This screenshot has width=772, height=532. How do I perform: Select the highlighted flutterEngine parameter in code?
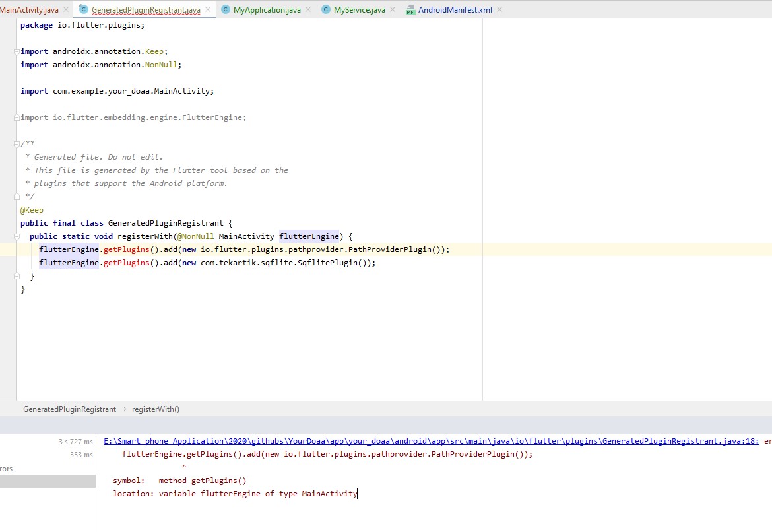(309, 236)
